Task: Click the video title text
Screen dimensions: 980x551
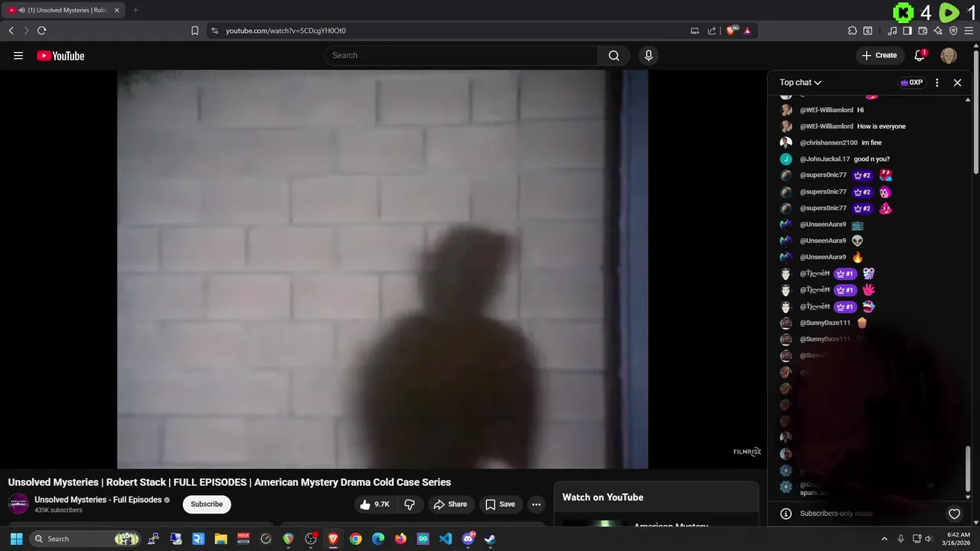Action: click(230, 482)
